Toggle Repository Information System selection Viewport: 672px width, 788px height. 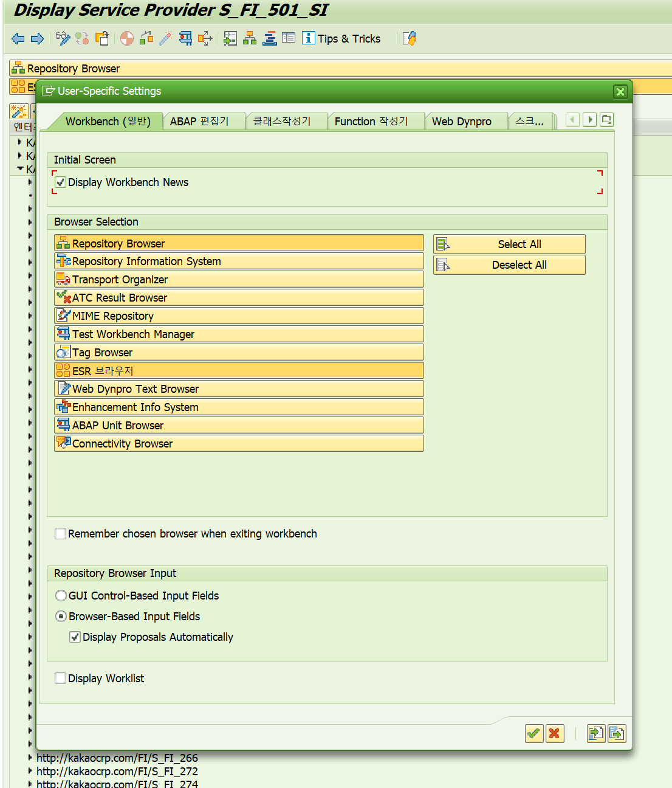[x=239, y=261]
